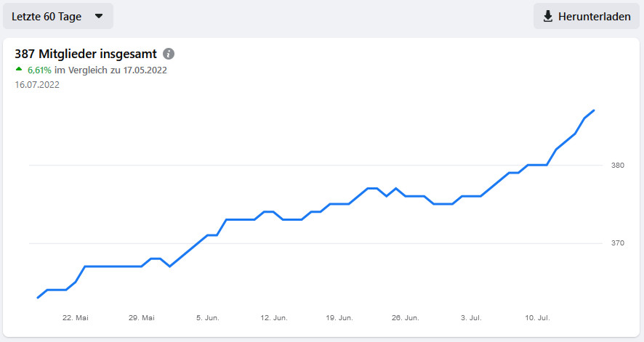644x342 pixels.
Task: Click the caret arrow beside "Letzte 60 Tage"
Action: click(99, 16)
